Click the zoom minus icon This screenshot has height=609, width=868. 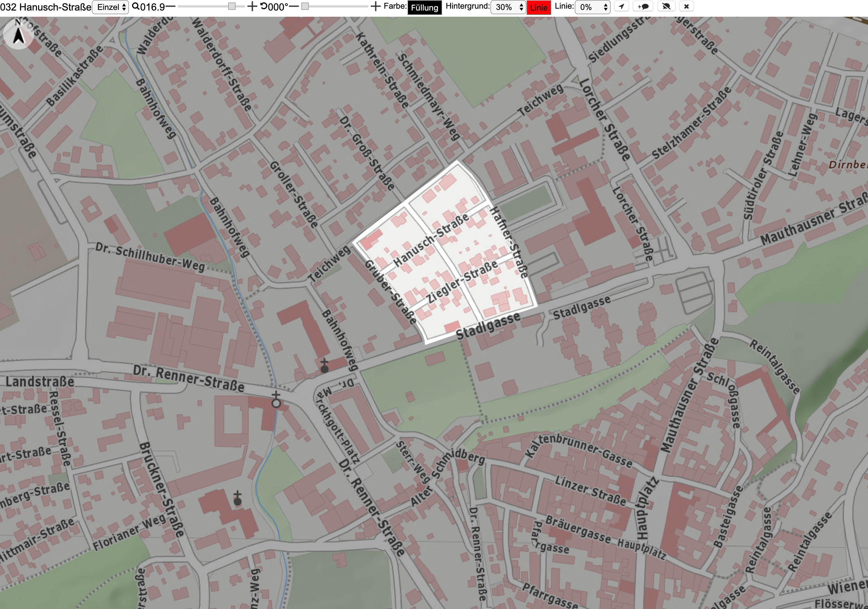tap(170, 7)
